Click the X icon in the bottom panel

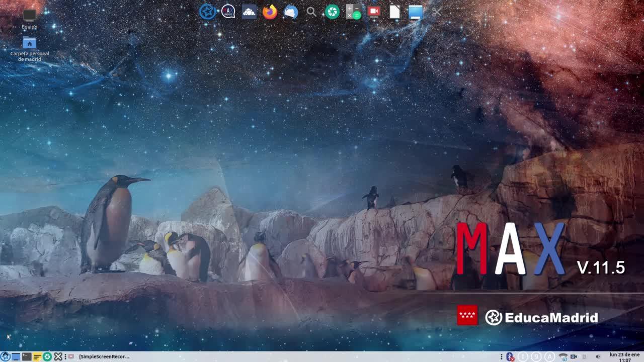coord(58,356)
